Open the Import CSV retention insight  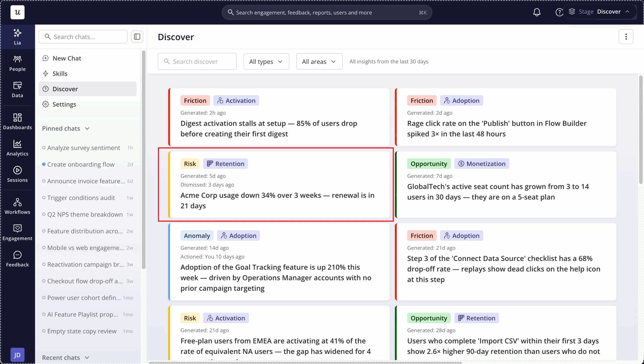[x=506, y=333]
